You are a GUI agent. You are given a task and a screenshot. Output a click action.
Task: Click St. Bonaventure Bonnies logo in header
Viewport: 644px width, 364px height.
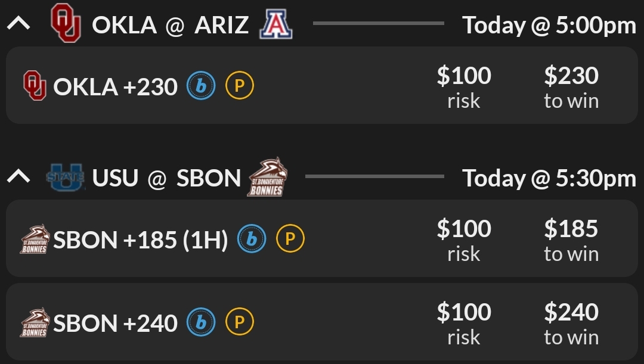click(x=267, y=177)
